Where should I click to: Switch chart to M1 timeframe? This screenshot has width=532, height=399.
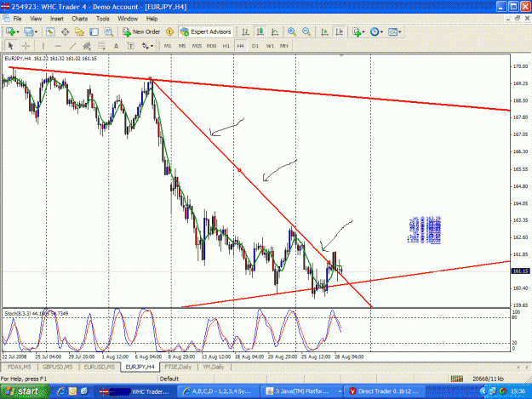click(168, 46)
